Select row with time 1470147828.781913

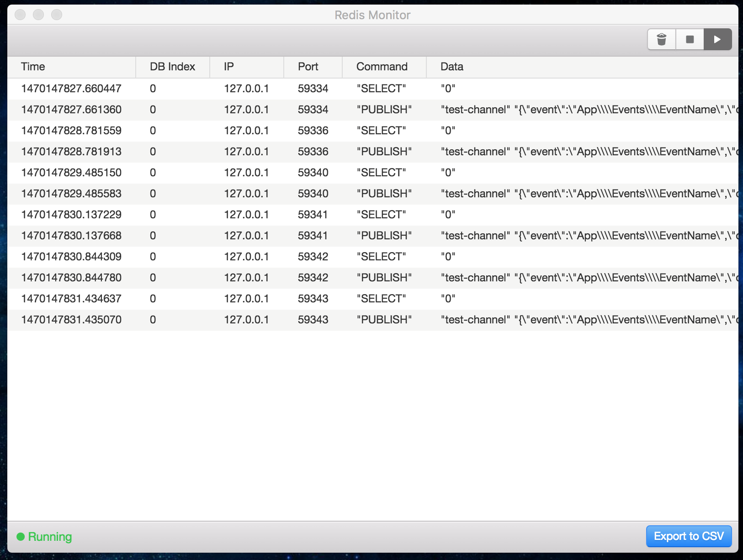point(373,152)
